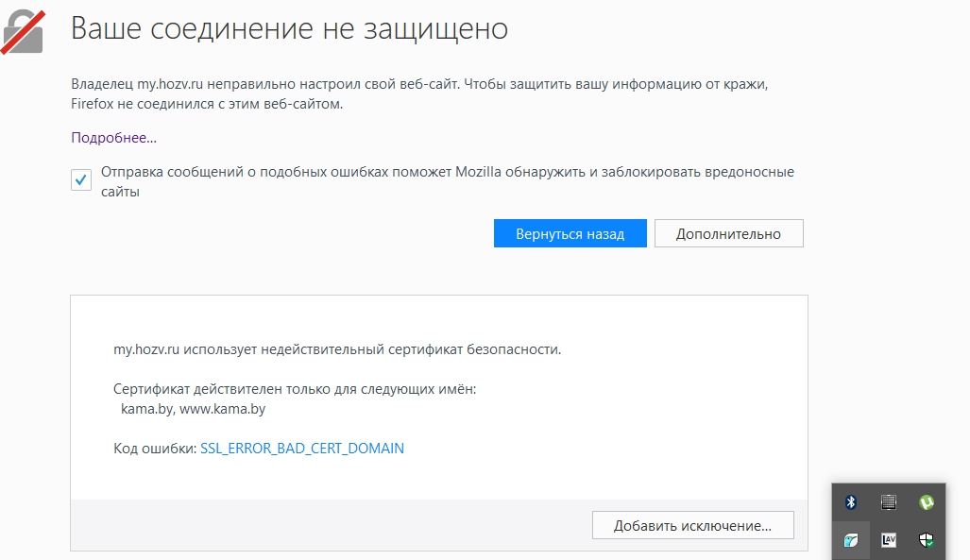Click the blue bird tray icon
Viewport: 970px width, 560px height.
click(x=850, y=540)
